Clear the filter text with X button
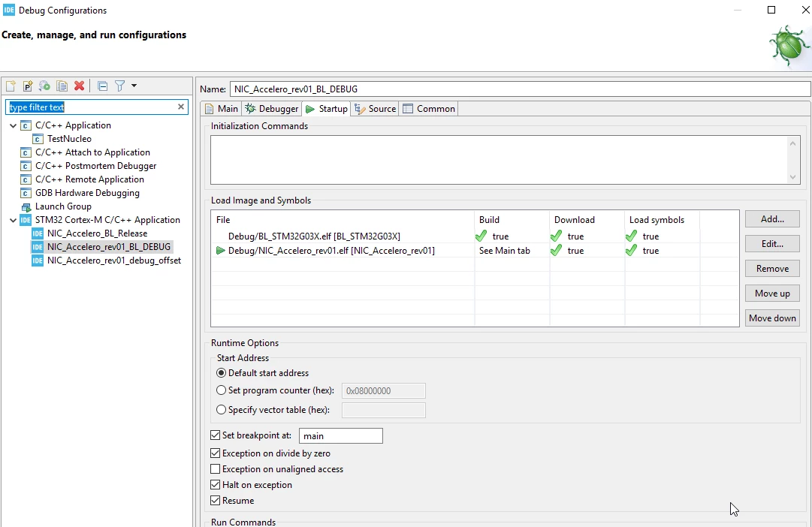 click(181, 107)
